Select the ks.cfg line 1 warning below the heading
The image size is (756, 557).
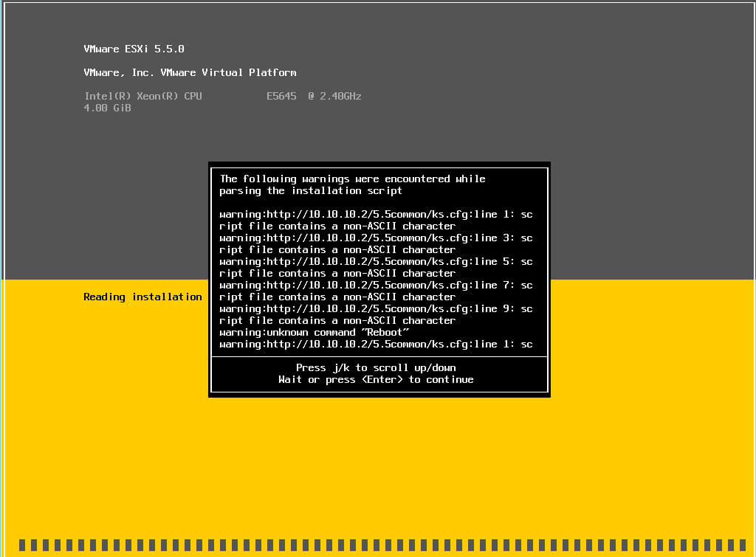coord(376,220)
